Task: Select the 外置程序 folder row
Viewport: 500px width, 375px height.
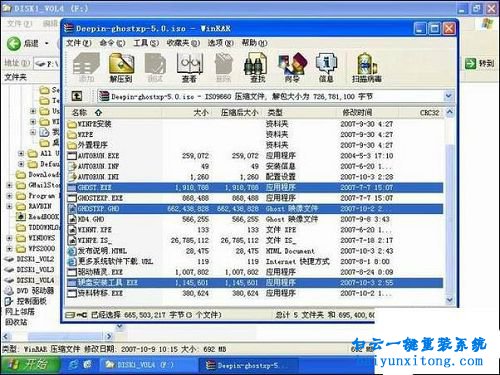Action: (255, 145)
